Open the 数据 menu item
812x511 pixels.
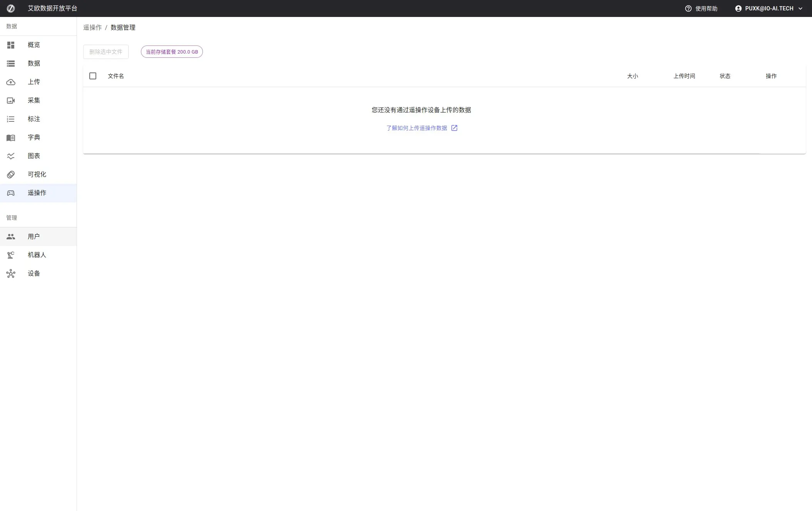[x=34, y=64]
